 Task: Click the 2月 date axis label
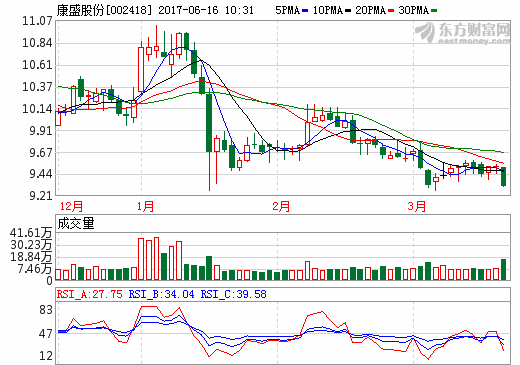281,206
